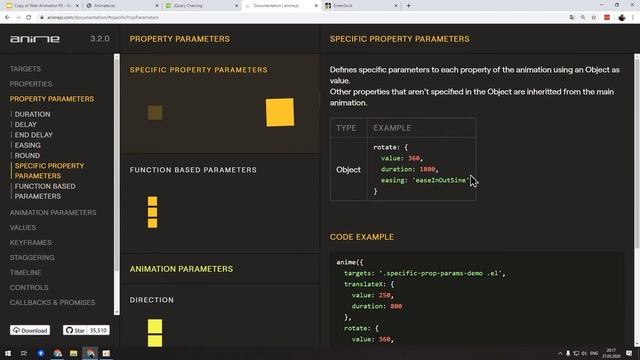This screenshot has height=360, width=640.
Task: Click the red extension icon in the toolbar
Action: pyautogui.click(x=607, y=18)
